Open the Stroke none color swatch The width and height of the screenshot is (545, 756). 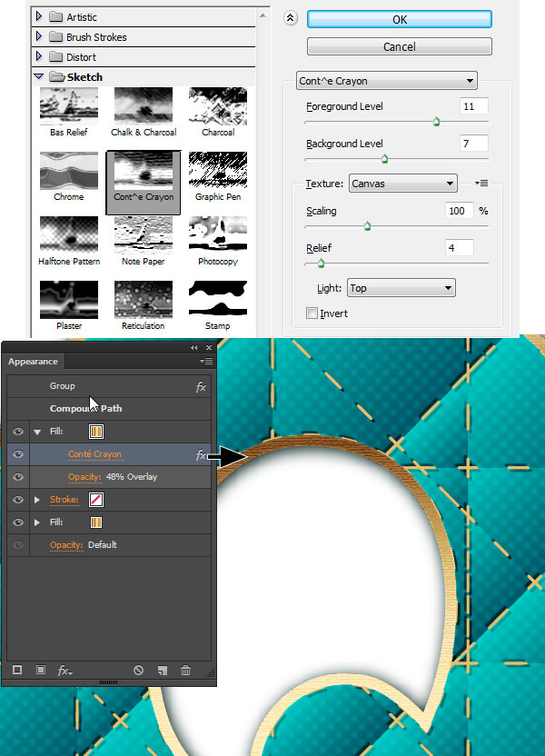tap(96, 500)
